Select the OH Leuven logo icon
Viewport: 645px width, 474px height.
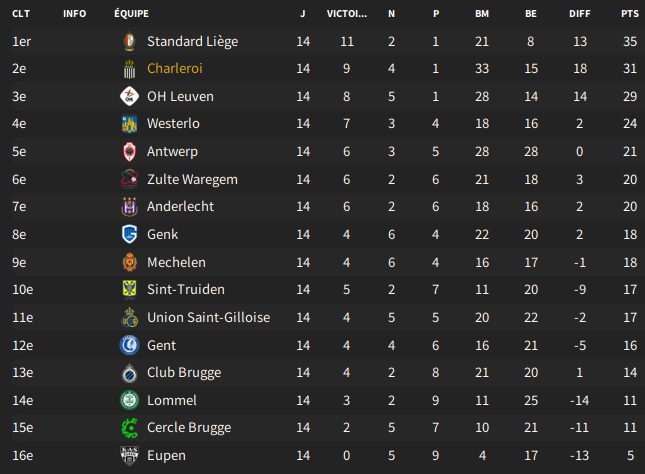[130, 96]
